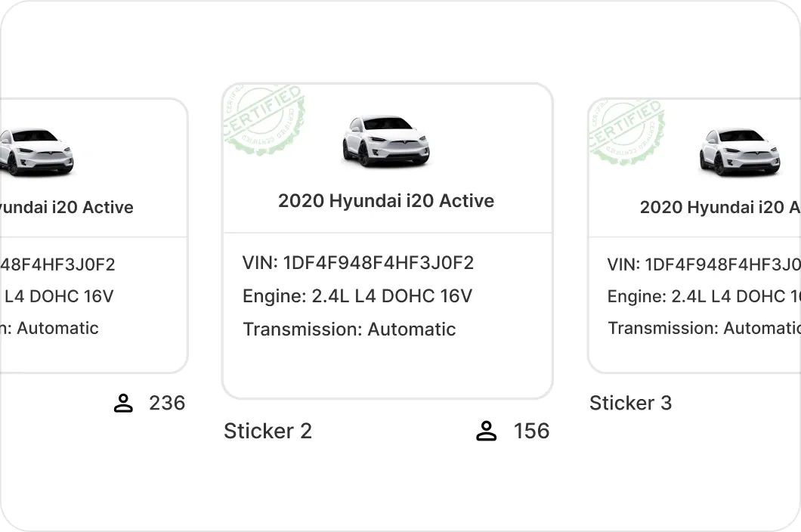This screenshot has width=801, height=532.
Task: Click the Engine line on the center card
Action: pos(357,296)
